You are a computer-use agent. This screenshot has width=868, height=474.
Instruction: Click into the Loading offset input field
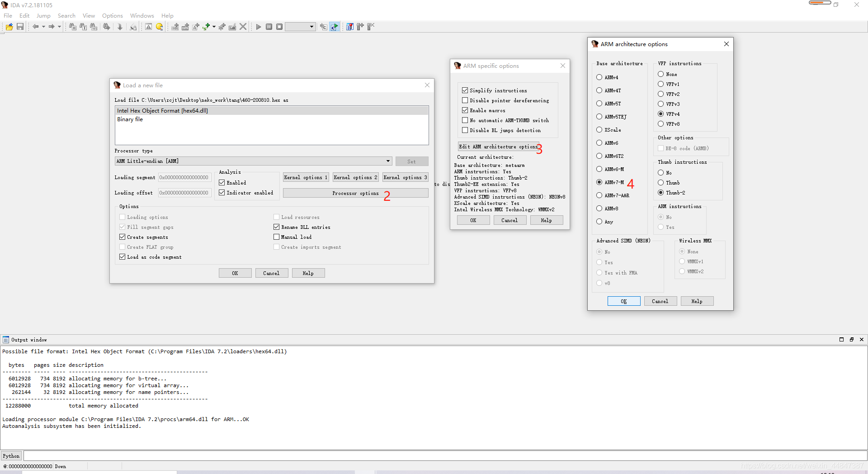point(184,193)
